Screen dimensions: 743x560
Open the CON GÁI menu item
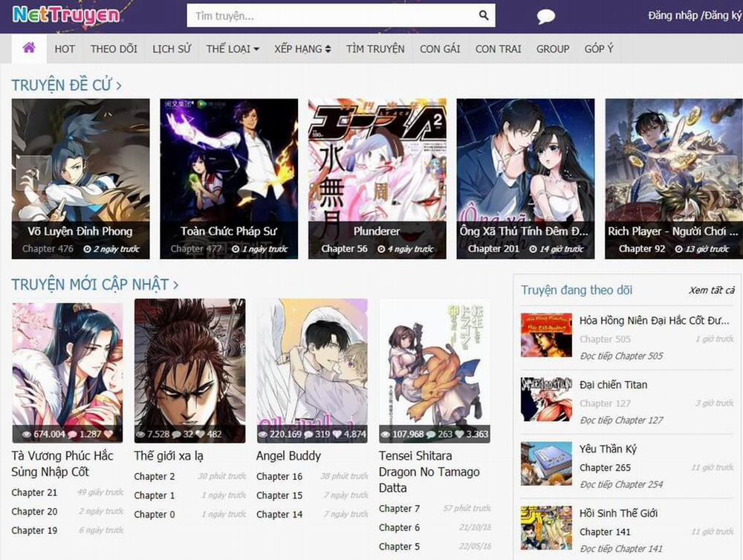tap(440, 48)
